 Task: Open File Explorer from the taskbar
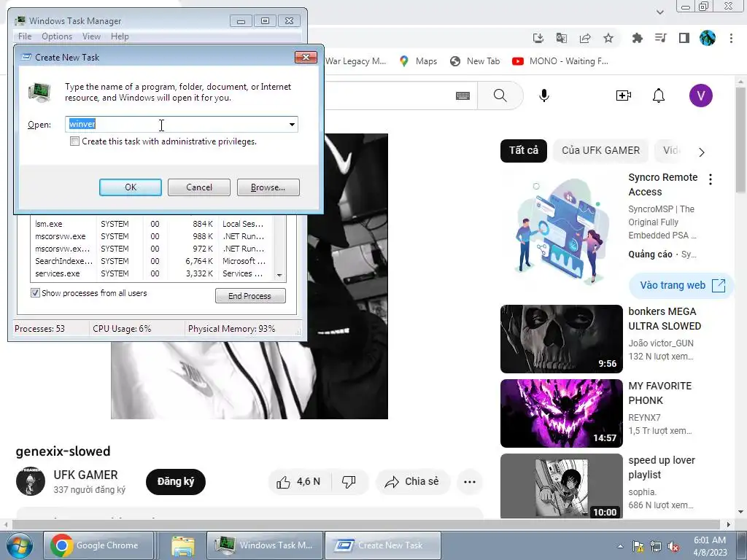182,545
